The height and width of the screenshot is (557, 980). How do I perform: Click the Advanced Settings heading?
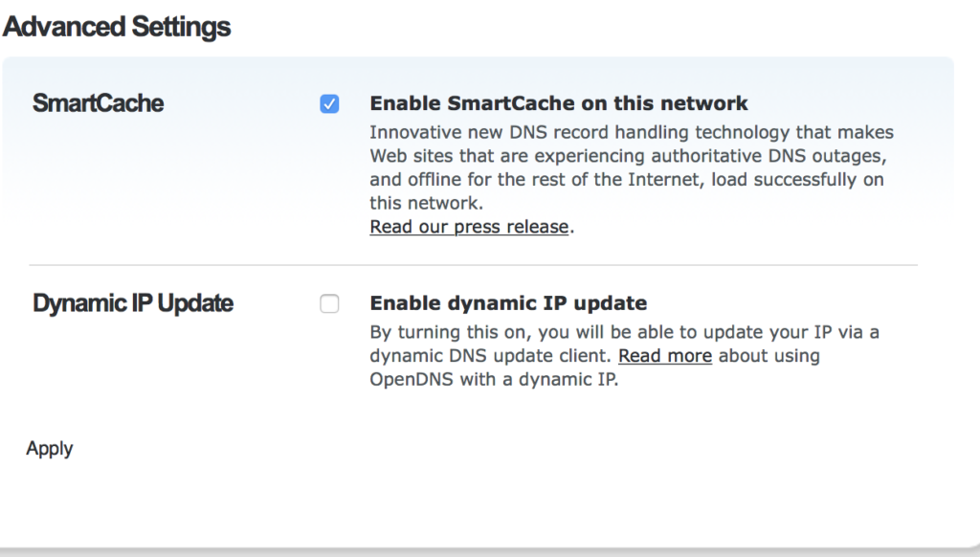pos(117,26)
